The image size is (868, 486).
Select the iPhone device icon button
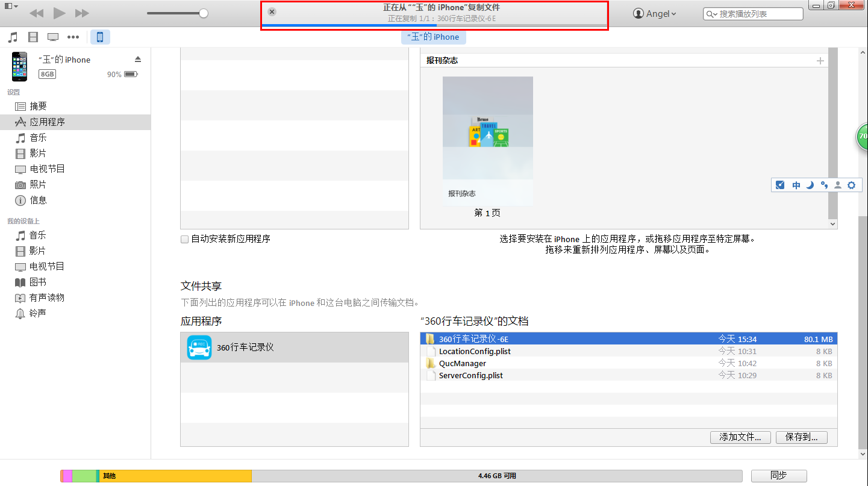point(100,37)
